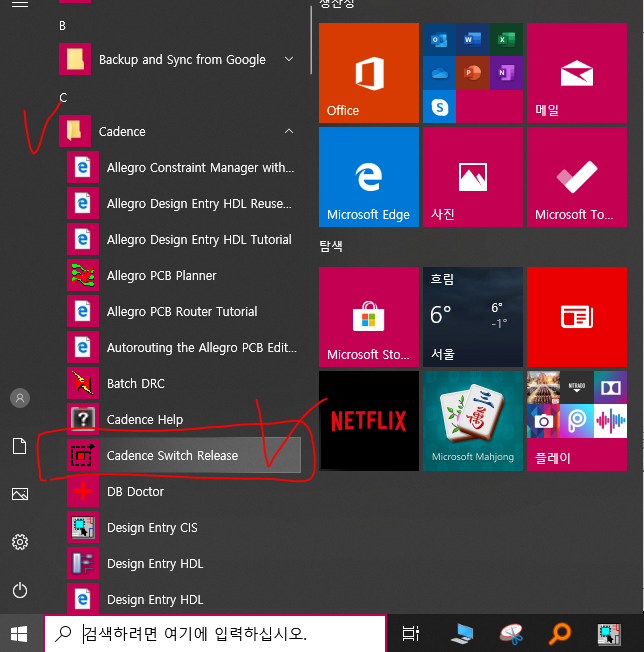Open Task View on the taskbar
Image resolution: width=644 pixels, height=652 pixels.
(411, 634)
